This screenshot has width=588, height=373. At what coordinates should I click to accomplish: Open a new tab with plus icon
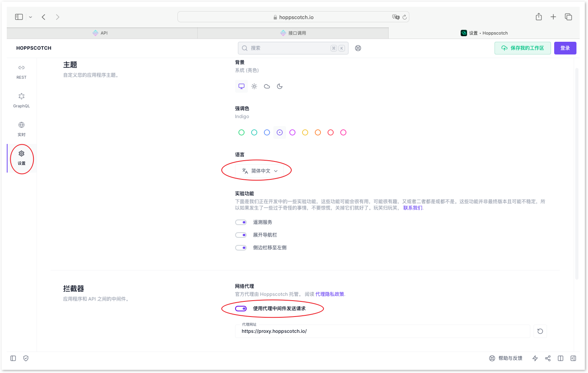point(553,17)
